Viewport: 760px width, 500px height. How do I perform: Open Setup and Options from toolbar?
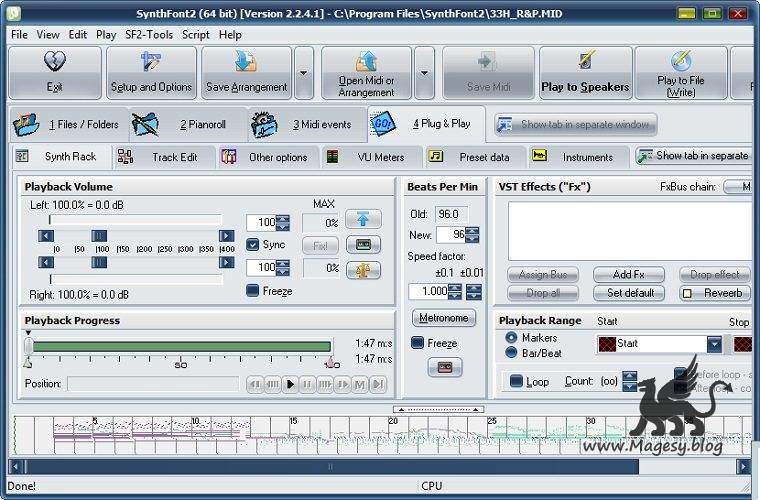(151, 73)
